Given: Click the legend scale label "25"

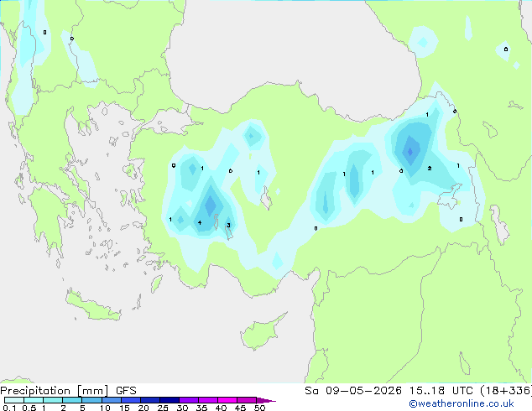Looking at the screenshot, I should tap(163, 408).
